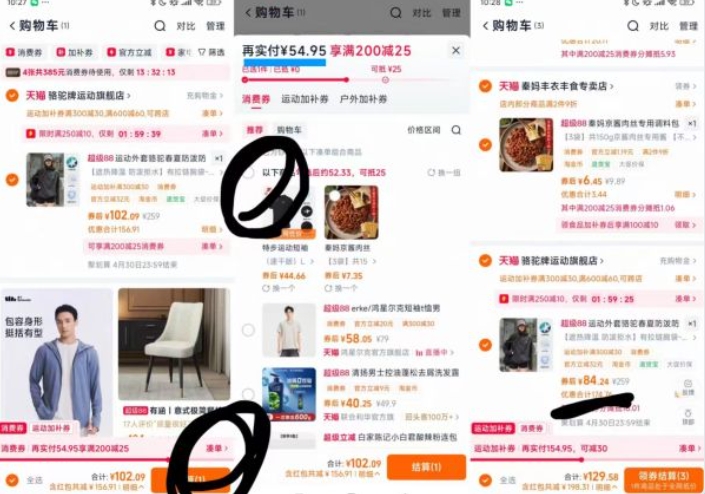Open 骆驼牌运动旗舰店 chevron in right cart
This screenshot has height=494, width=705.
pos(602,261)
